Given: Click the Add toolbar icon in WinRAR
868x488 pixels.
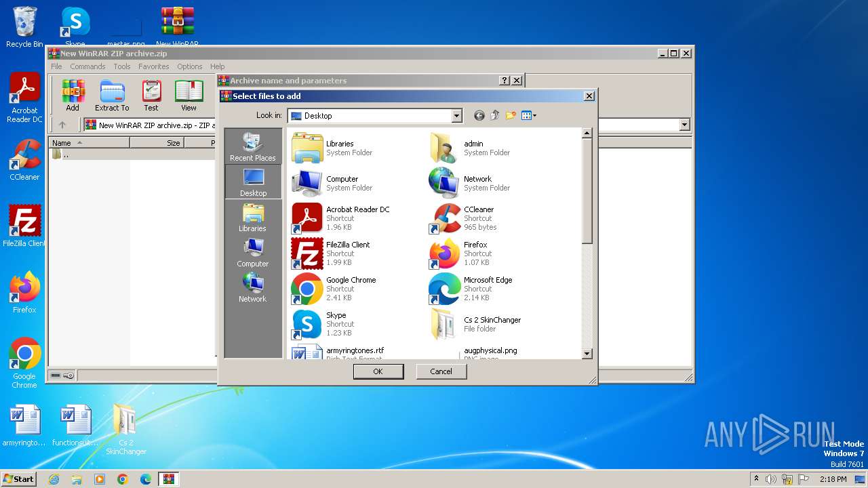Looking at the screenshot, I should pos(73,96).
